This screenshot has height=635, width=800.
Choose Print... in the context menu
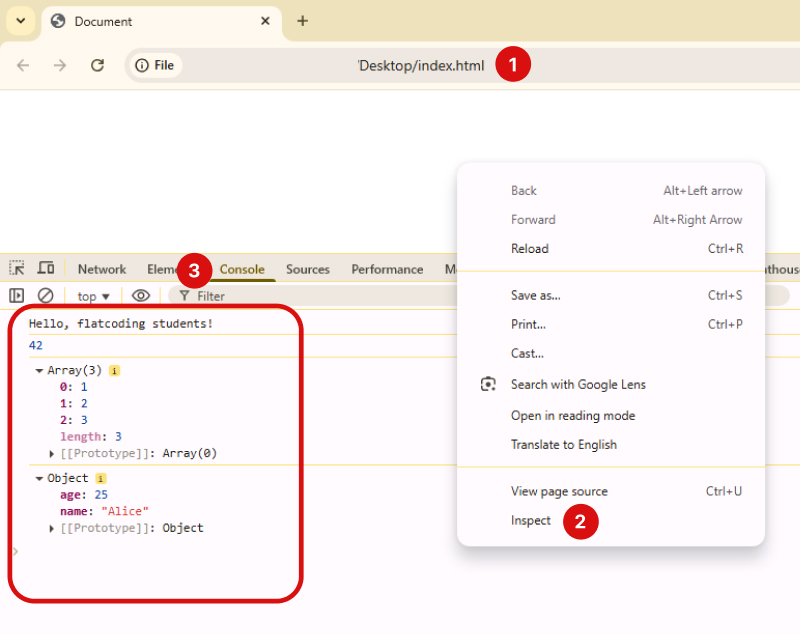(x=611, y=324)
